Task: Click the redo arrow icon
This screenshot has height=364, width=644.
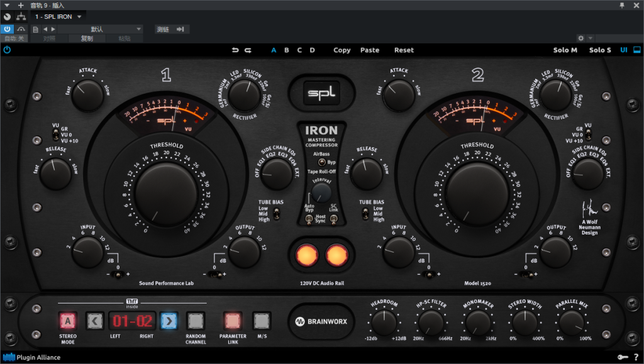Action: coord(248,50)
